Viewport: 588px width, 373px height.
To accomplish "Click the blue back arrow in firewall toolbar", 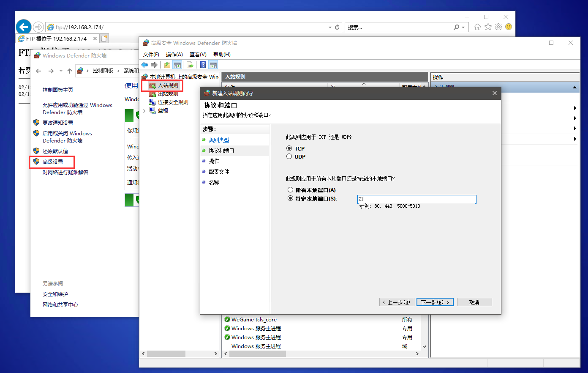I will [x=145, y=65].
